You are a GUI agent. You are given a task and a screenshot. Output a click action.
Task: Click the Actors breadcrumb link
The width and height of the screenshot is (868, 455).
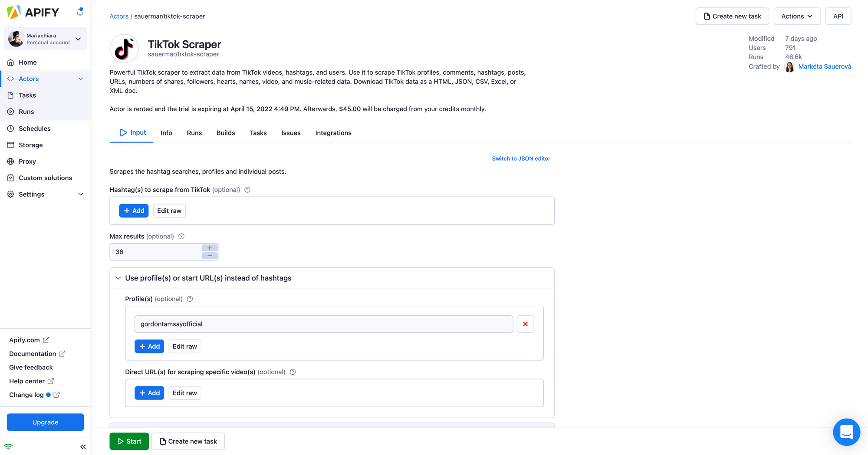[119, 16]
